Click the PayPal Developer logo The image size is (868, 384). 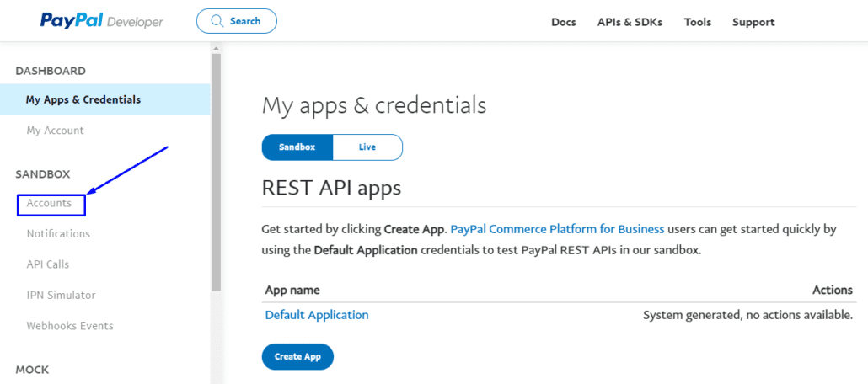[x=102, y=21]
